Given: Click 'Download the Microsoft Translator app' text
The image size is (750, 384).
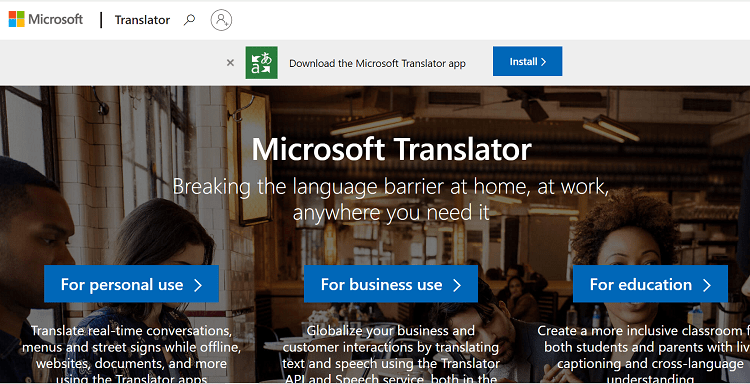Looking at the screenshot, I should (x=377, y=63).
